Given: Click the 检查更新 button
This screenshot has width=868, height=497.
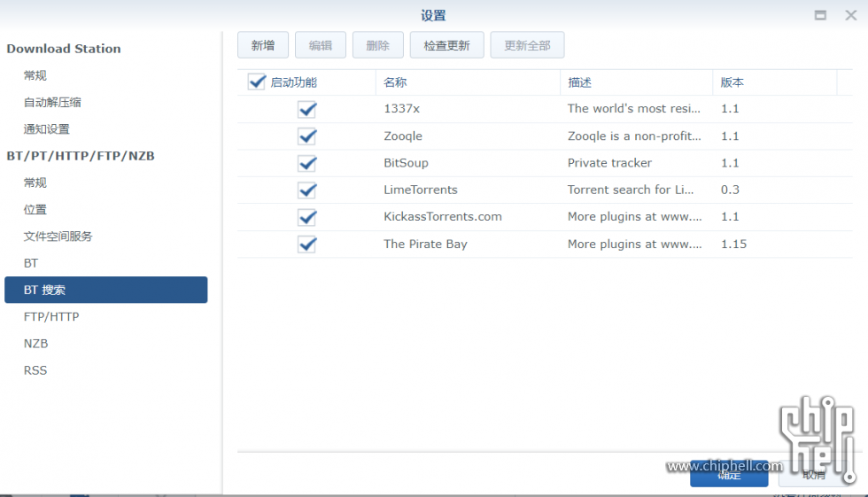Looking at the screenshot, I should tap(446, 45).
